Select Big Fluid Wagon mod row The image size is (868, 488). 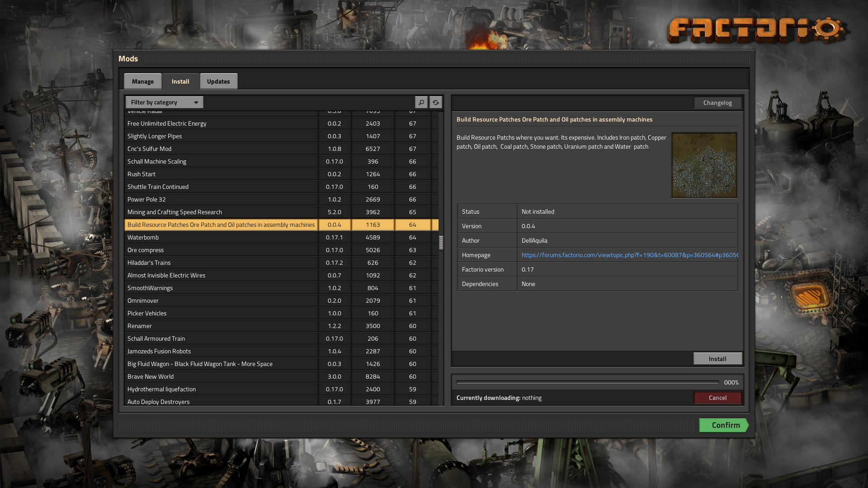(x=281, y=364)
